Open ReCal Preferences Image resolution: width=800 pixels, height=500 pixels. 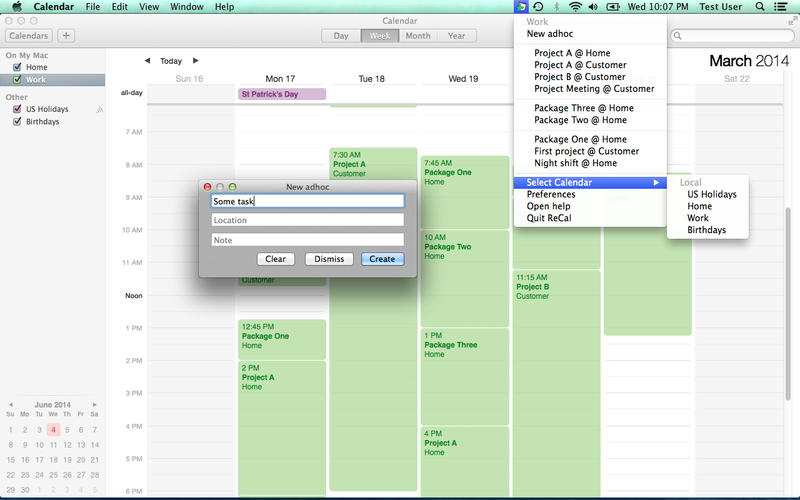click(x=590, y=194)
